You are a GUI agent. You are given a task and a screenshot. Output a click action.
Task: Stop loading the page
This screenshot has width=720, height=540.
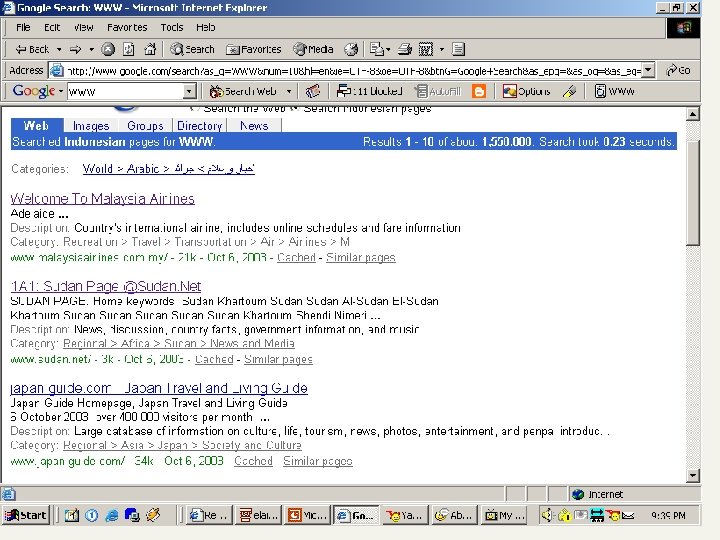point(108,49)
